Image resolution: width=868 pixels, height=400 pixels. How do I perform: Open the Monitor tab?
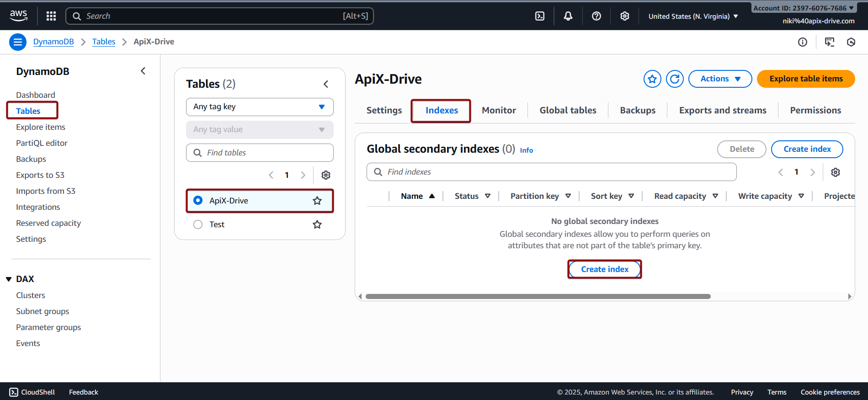[x=499, y=110]
